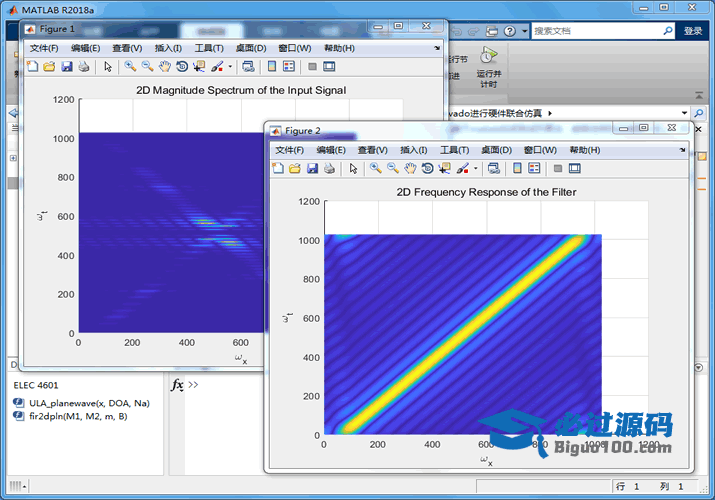Open 插入(I) menu in Figure 1
Image resolution: width=715 pixels, height=500 pixels.
(168, 48)
